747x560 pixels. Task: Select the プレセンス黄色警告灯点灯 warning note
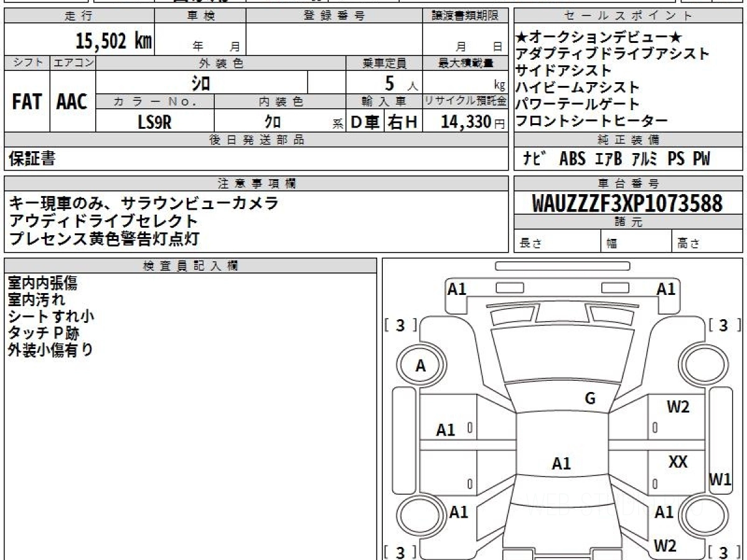(103, 238)
